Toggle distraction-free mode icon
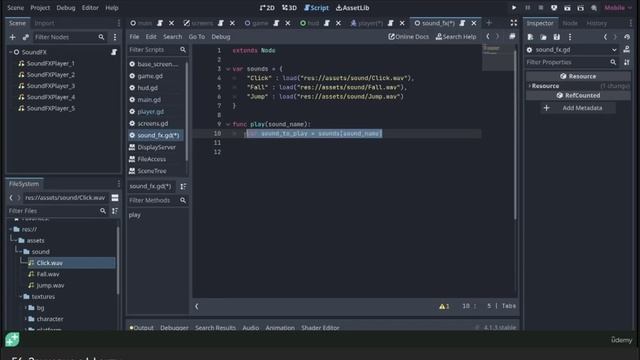The height and width of the screenshot is (360, 640). tap(513, 23)
